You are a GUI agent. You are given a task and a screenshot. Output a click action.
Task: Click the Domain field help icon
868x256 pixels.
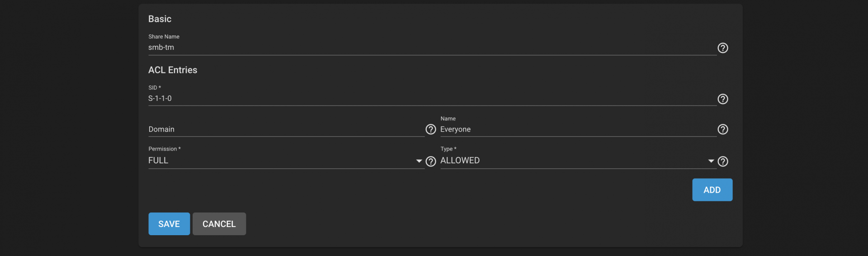(430, 129)
